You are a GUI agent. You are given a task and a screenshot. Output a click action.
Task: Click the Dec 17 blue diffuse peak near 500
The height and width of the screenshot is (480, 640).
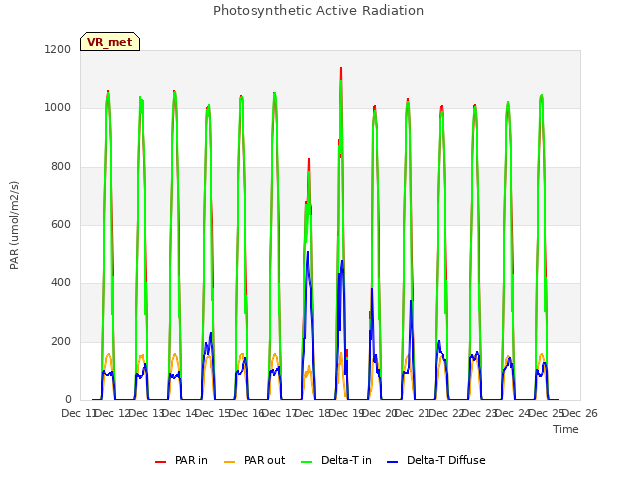pyautogui.click(x=308, y=252)
